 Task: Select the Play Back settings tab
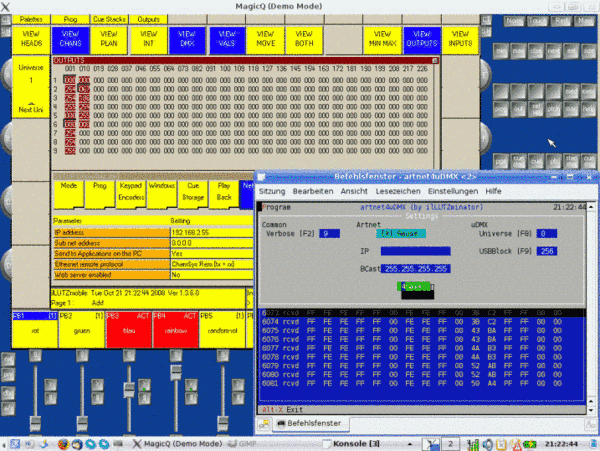(x=224, y=194)
